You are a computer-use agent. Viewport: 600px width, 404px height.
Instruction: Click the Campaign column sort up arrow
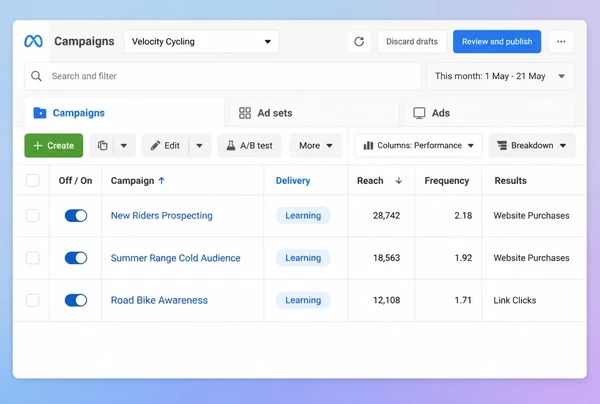coord(161,181)
